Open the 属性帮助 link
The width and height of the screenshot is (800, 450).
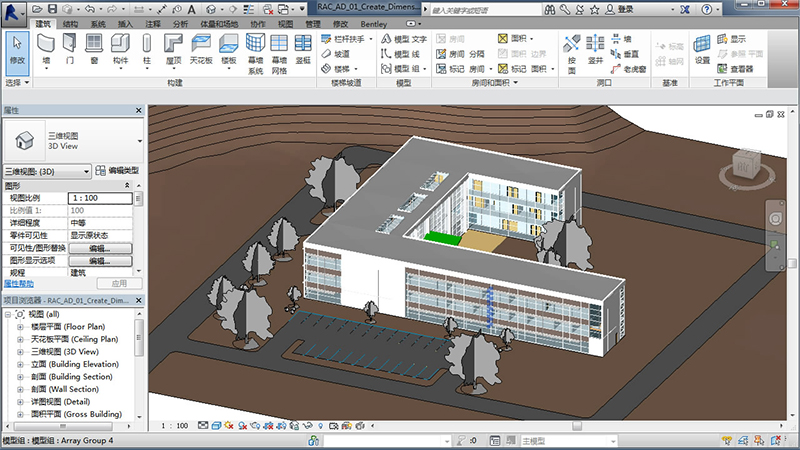click(x=20, y=284)
